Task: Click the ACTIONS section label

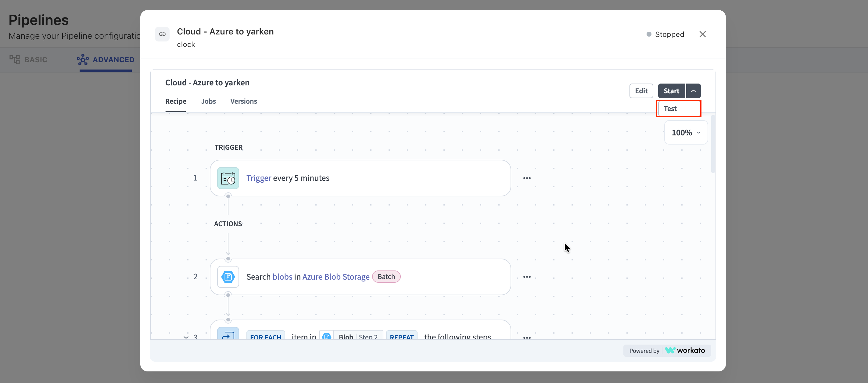Action: [x=228, y=224]
